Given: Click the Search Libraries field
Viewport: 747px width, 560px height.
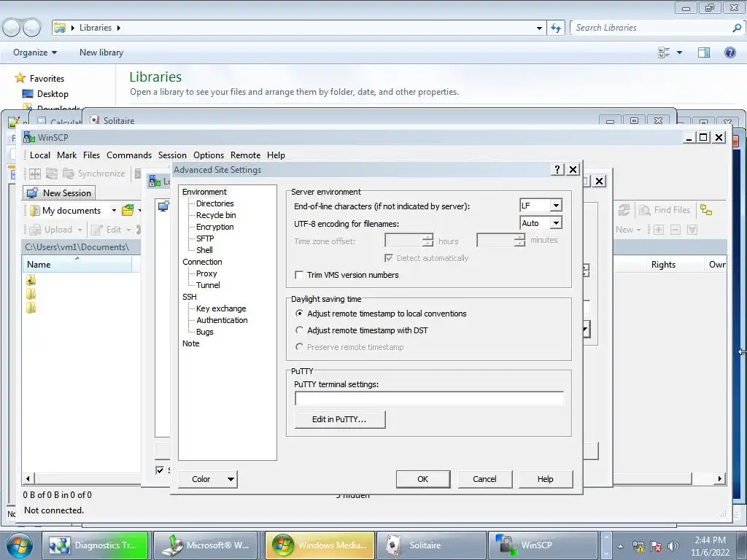Looking at the screenshot, I should [x=651, y=28].
